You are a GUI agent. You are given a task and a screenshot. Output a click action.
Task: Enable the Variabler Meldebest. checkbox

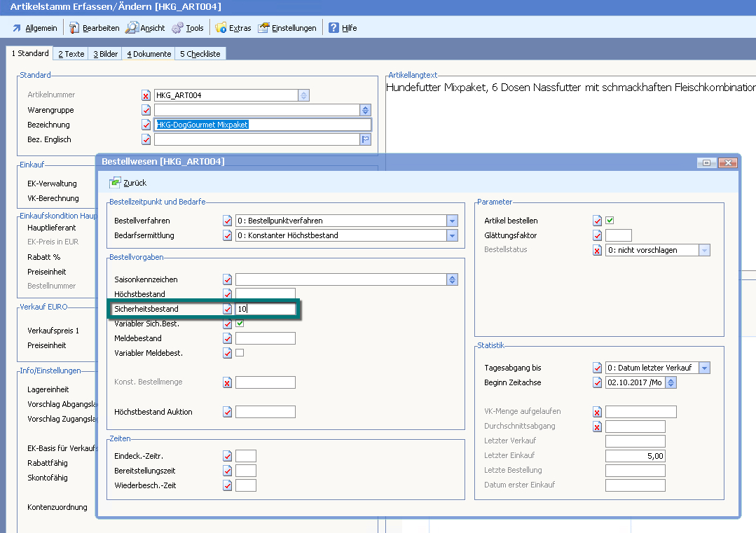pyautogui.click(x=240, y=353)
